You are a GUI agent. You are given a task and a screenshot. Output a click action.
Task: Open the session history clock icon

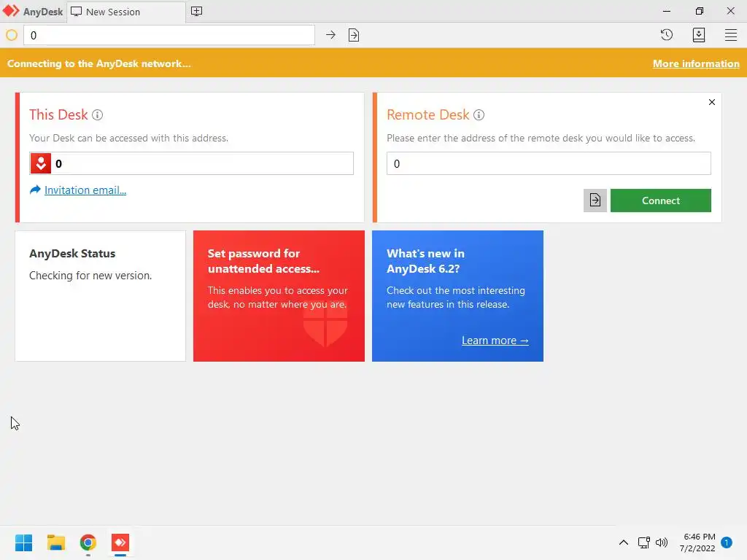coord(667,35)
